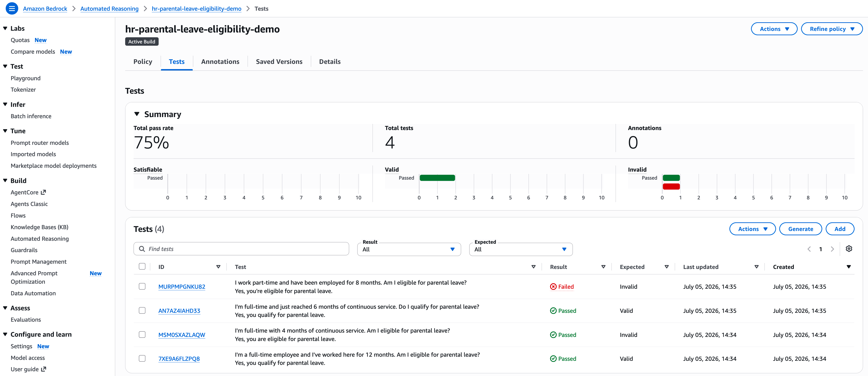Image resolution: width=868 pixels, height=376 pixels.
Task: Click the search magnifier icon in Find tests
Action: (x=142, y=249)
